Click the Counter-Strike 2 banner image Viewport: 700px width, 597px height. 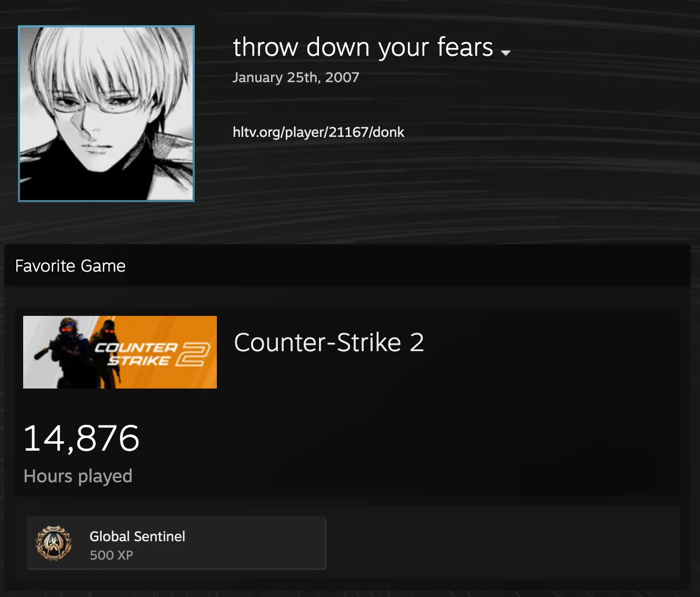coord(120,352)
